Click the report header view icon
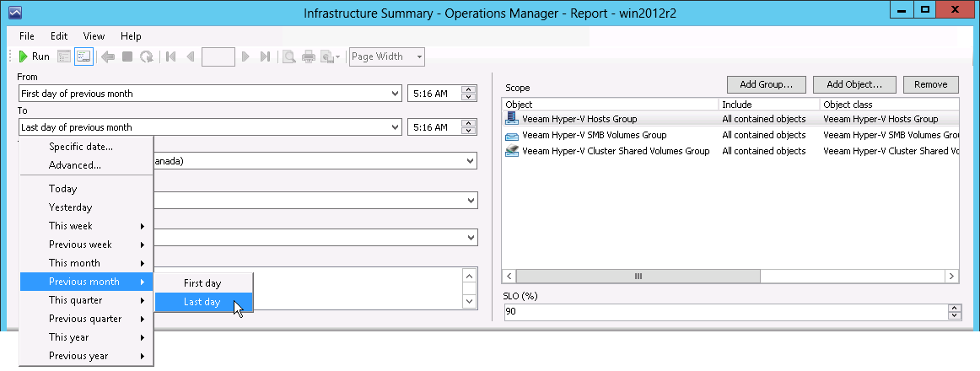980x371 pixels. [64, 56]
